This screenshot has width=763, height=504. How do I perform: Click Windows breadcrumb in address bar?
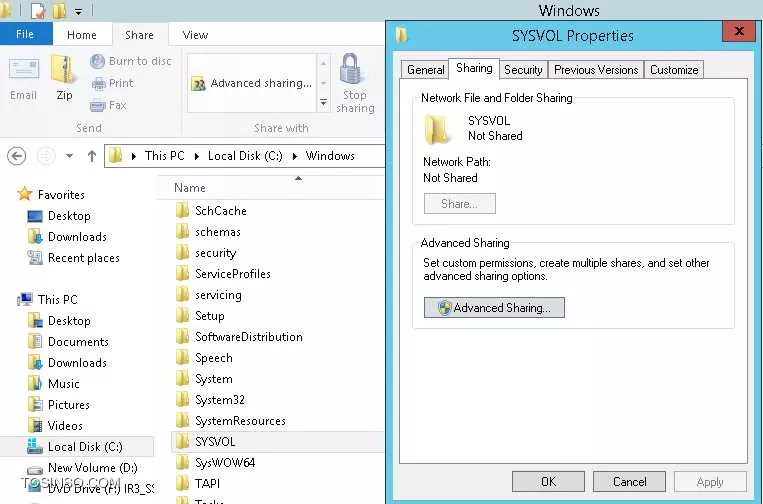330,156
